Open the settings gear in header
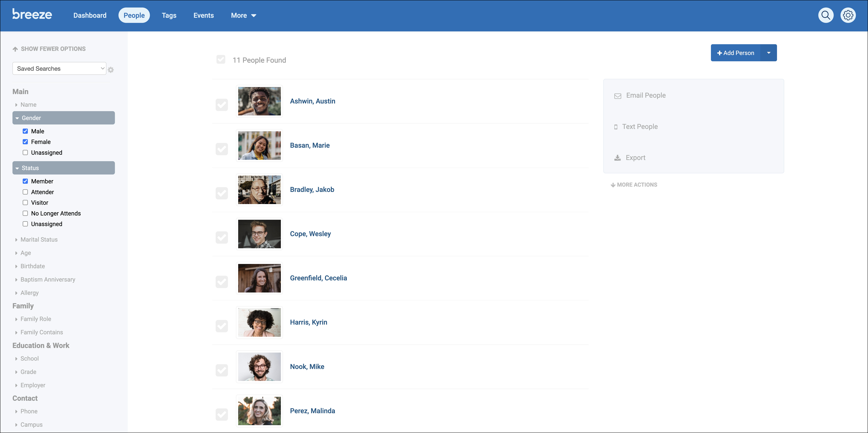868x433 pixels. point(848,15)
